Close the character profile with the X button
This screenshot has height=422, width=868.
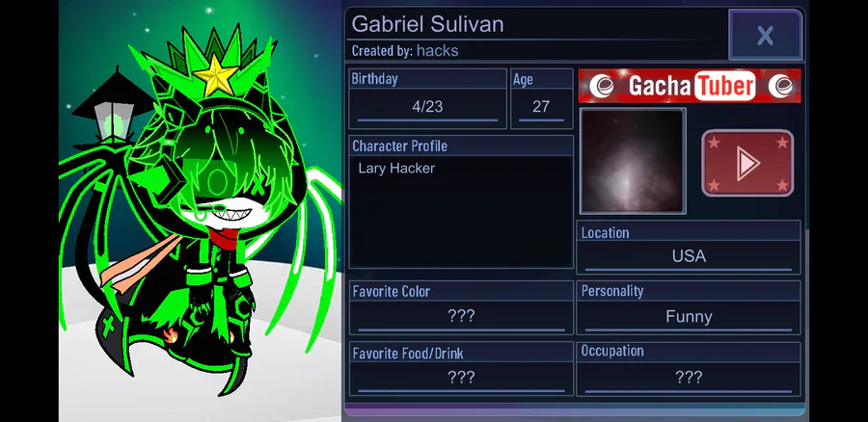[x=766, y=35]
